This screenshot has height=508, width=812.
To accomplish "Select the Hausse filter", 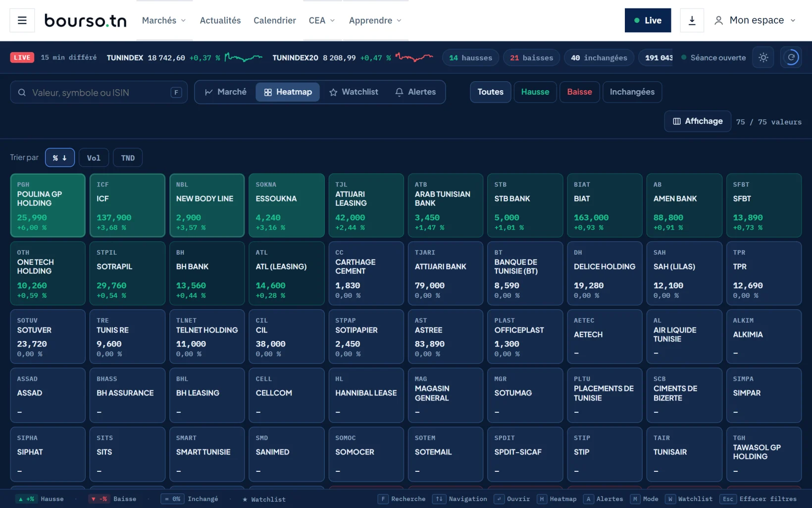I will click(535, 92).
